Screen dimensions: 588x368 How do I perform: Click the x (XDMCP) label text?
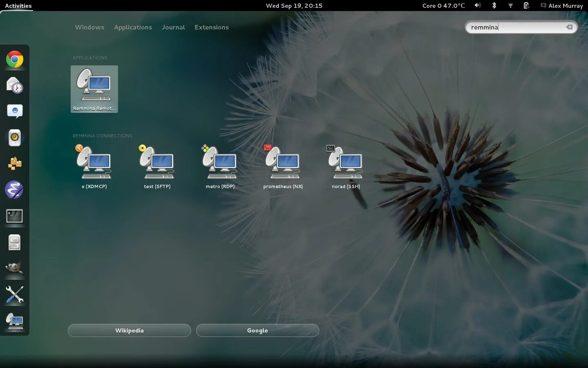pos(94,186)
